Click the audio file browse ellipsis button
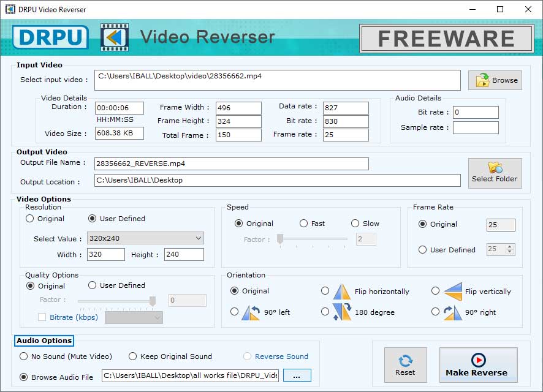This screenshot has width=543, height=392. click(297, 375)
